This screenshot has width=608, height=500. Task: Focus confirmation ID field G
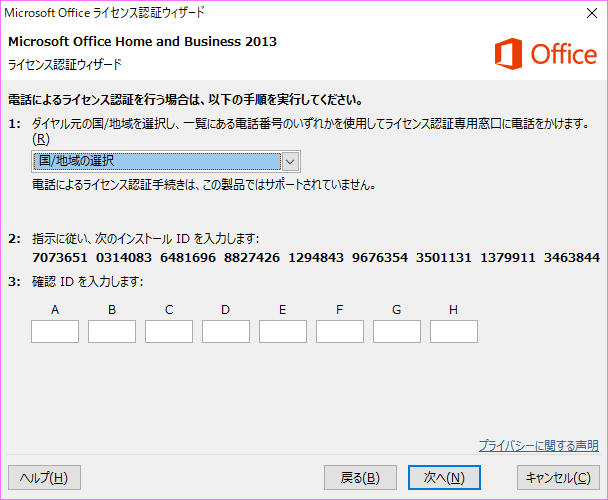397,331
